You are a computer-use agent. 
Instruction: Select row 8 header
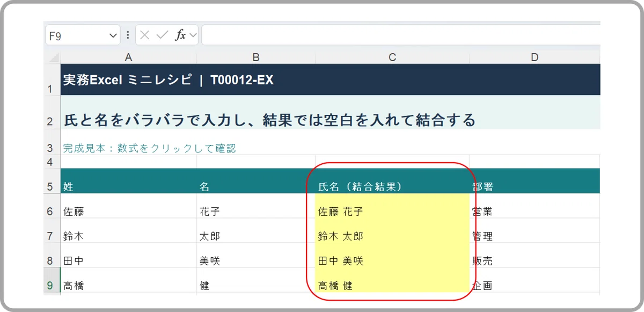click(x=53, y=256)
